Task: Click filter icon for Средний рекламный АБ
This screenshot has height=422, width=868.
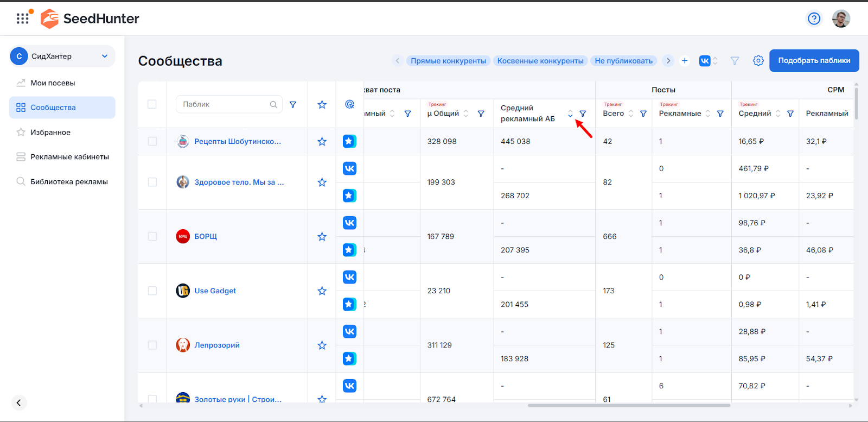Action: [x=583, y=114]
